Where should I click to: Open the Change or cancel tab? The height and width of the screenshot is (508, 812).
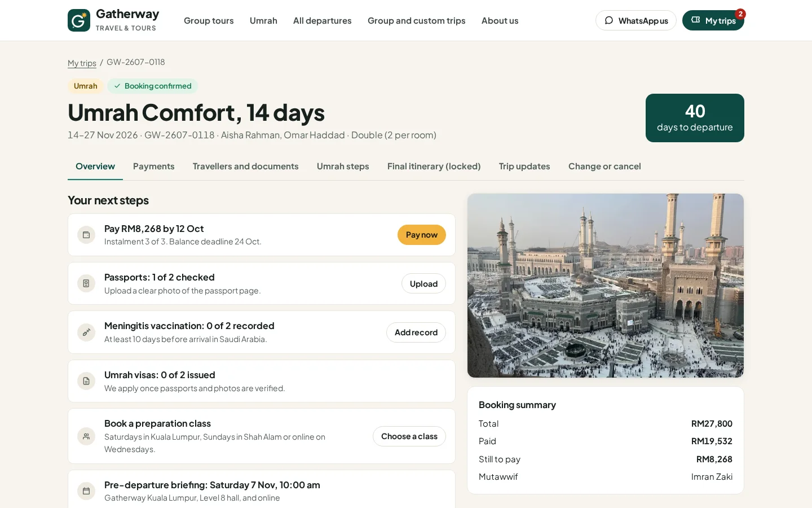pyautogui.click(x=604, y=166)
